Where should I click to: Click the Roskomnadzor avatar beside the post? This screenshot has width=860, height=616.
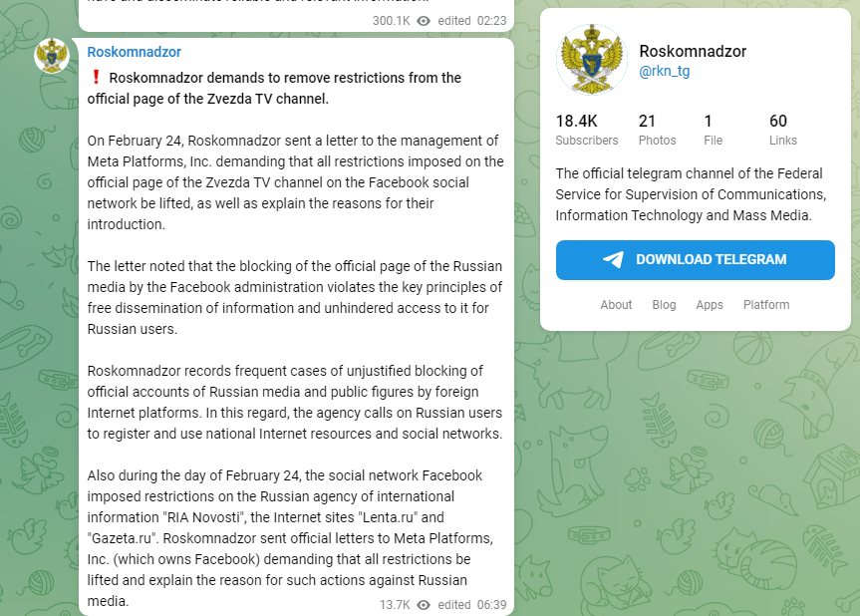(x=52, y=56)
